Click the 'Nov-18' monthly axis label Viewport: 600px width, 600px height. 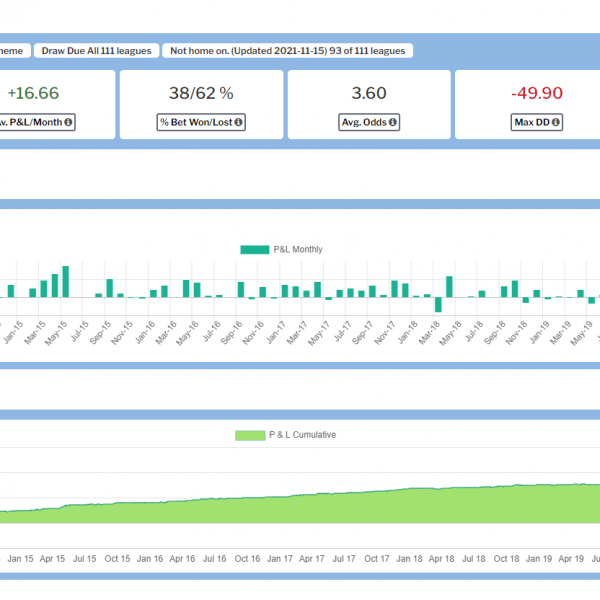click(517, 333)
